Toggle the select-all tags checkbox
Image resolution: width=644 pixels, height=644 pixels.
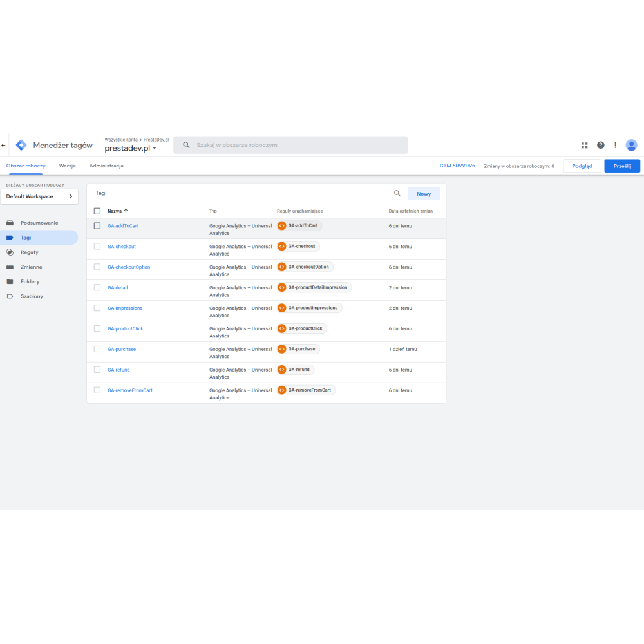97,211
